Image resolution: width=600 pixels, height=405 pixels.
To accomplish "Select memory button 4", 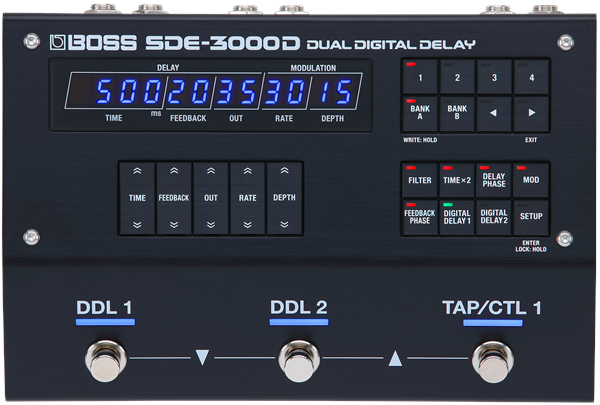I will [532, 77].
